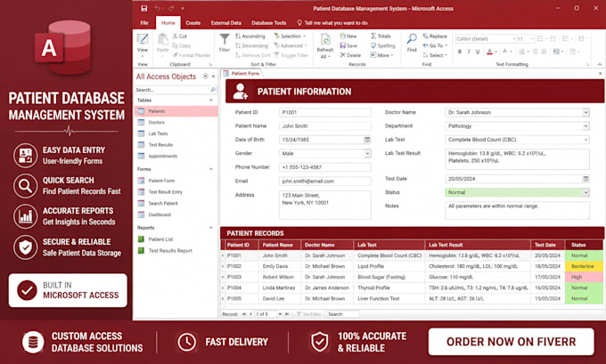Click the Save icon in quick access toolbar

tap(143, 9)
